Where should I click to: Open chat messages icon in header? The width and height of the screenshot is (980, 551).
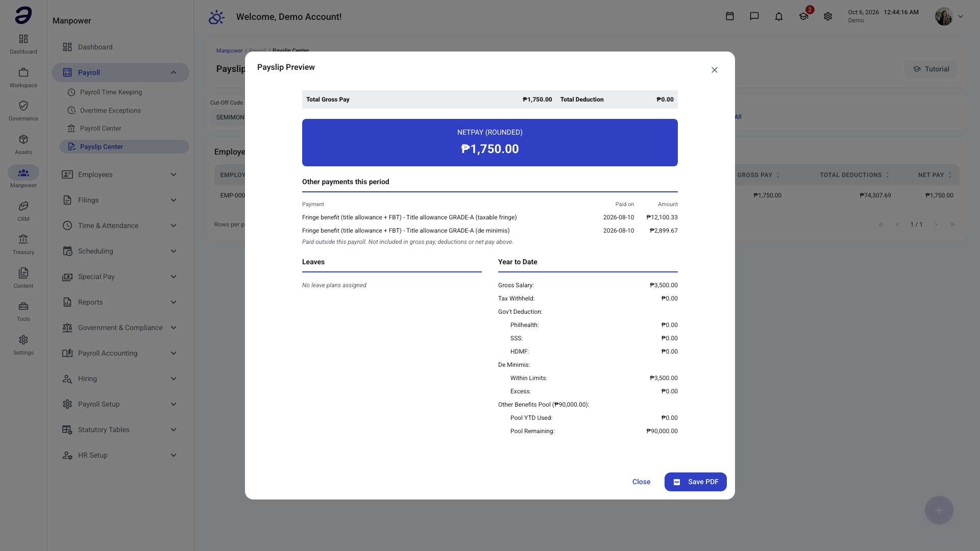[x=754, y=16]
